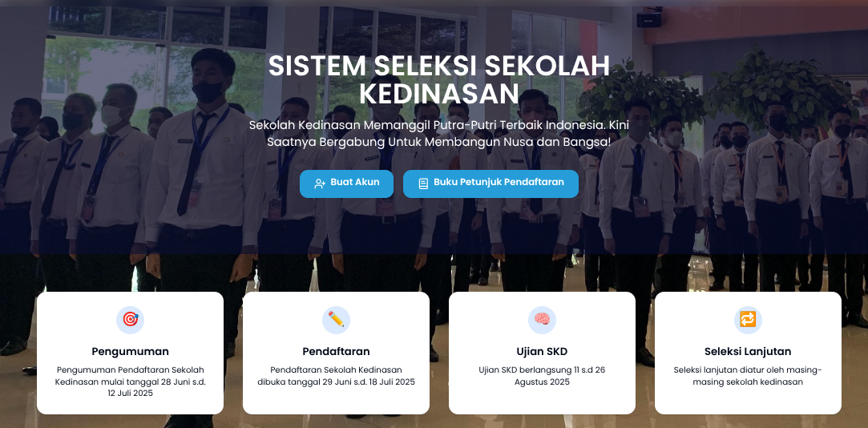Image resolution: width=868 pixels, height=428 pixels.
Task: Select the Ujian SKD card title
Action: coord(542,352)
